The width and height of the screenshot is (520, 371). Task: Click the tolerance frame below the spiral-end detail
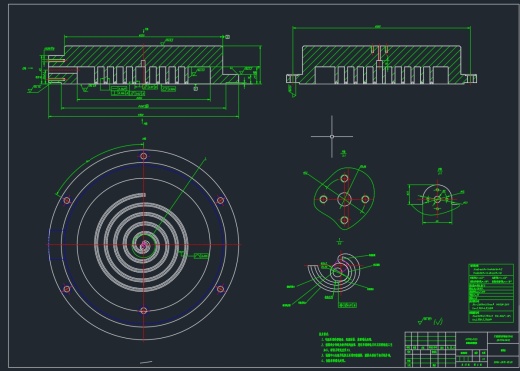pyautogui.click(x=347, y=305)
